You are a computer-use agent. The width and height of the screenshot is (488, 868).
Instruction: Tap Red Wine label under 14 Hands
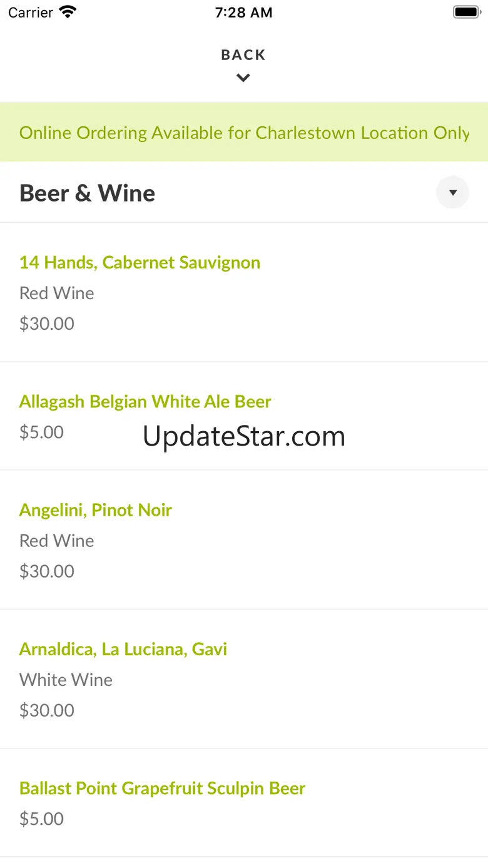click(x=56, y=293)
